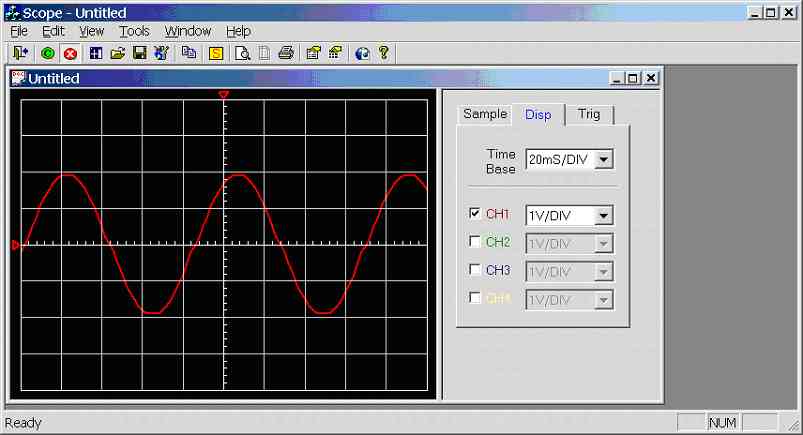Maximize the Untitled child window
Viewport: 803px width, 435px height.
coord(633,78)
